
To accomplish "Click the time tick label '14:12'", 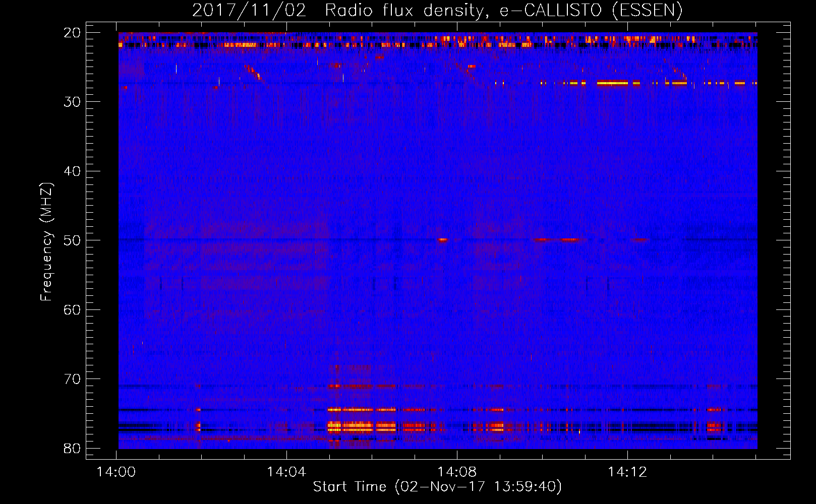I will coord(627,472).
